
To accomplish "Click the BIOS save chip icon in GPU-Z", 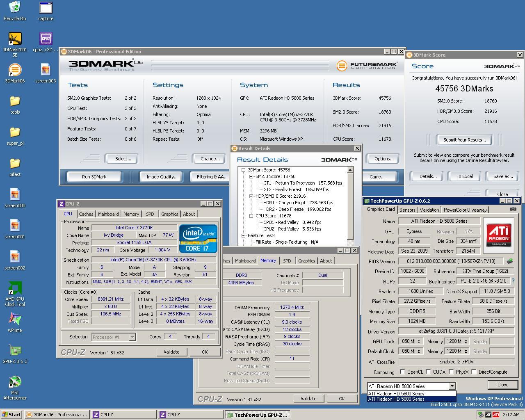I will [x=509, y=261].
